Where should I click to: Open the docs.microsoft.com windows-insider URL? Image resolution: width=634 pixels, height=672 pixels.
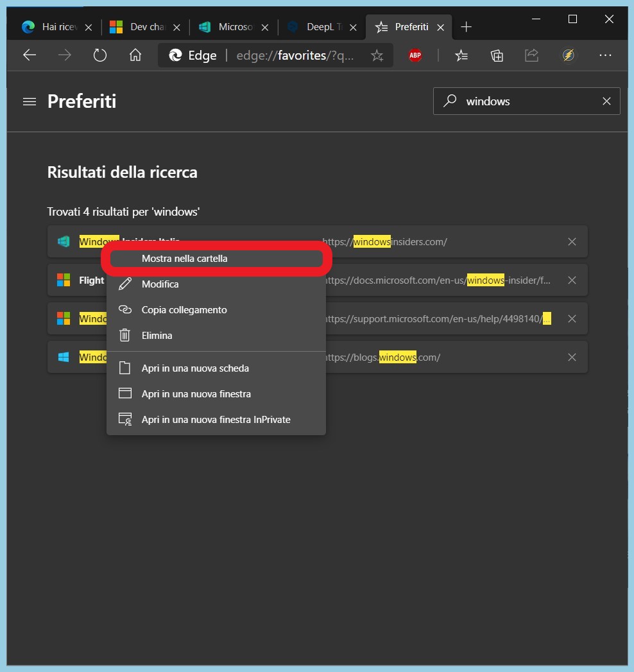coord(436,280)
